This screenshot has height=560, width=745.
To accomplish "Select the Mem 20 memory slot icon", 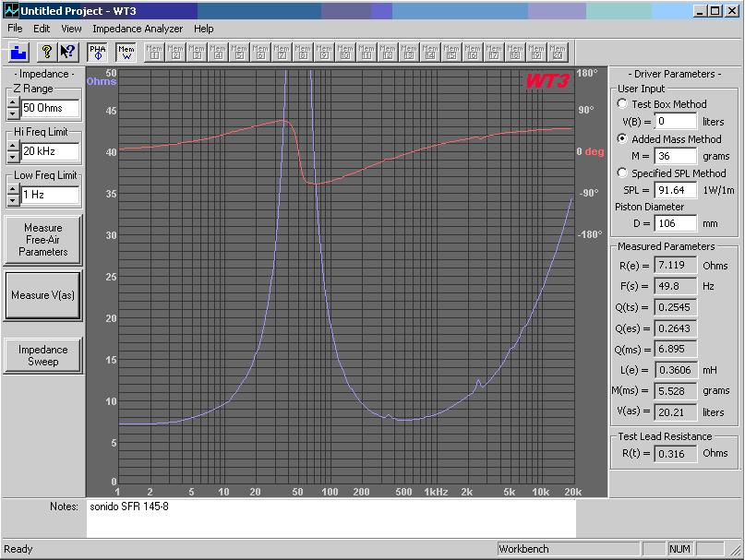I will pos(558,52).
